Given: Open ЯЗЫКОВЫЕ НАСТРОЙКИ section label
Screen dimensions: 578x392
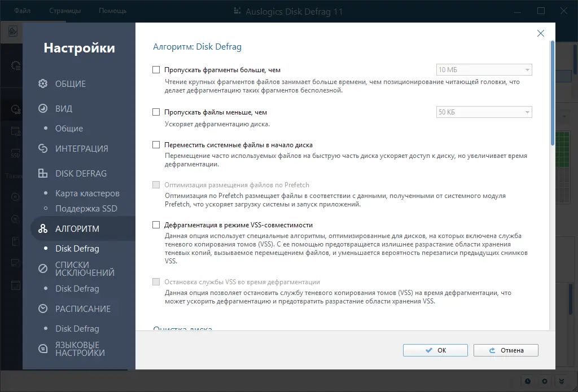Looking at the screenshot, I should 80,349.
